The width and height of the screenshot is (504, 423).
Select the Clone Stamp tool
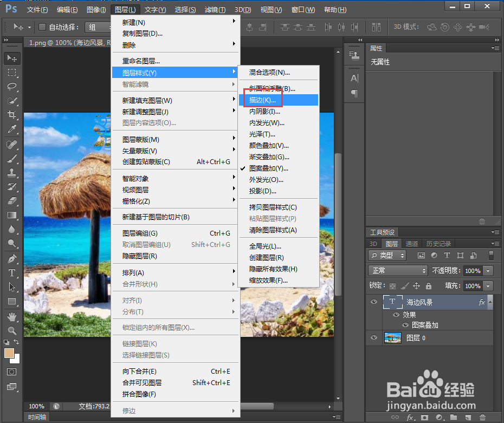coord(12,173)
